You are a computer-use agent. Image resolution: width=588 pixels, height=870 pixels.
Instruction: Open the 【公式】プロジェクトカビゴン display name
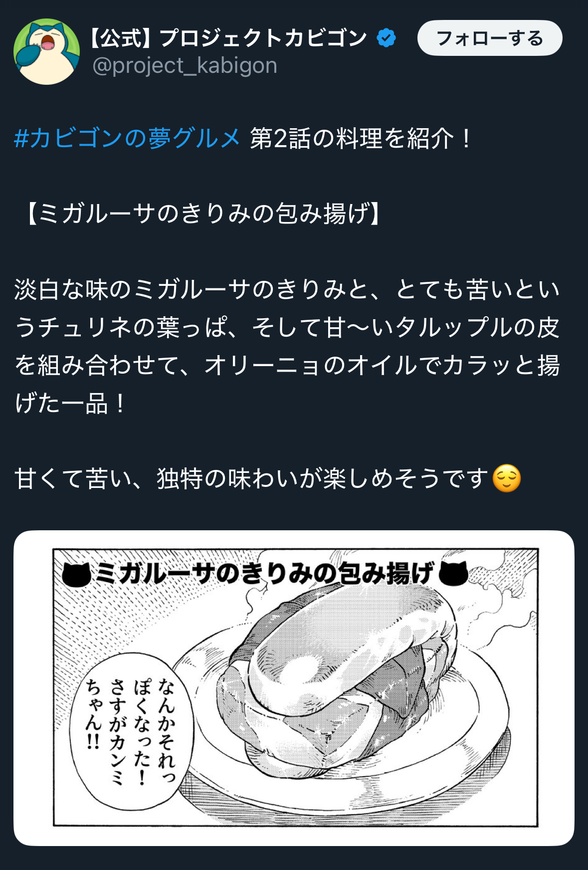point(229,38)
